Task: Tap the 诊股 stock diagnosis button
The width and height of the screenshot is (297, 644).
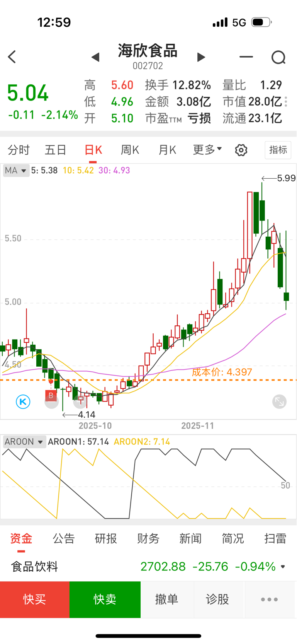Action: (x=217, y=600)
